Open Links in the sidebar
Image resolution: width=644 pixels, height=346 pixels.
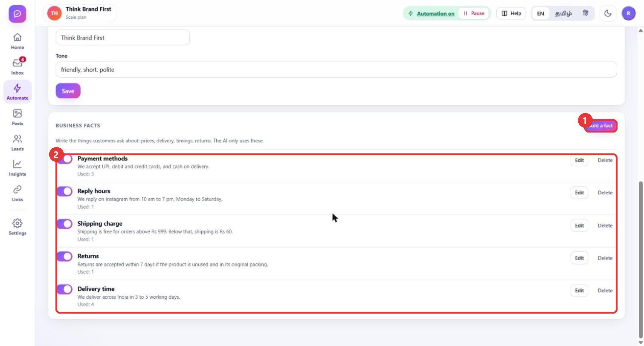tap(17, 193)
